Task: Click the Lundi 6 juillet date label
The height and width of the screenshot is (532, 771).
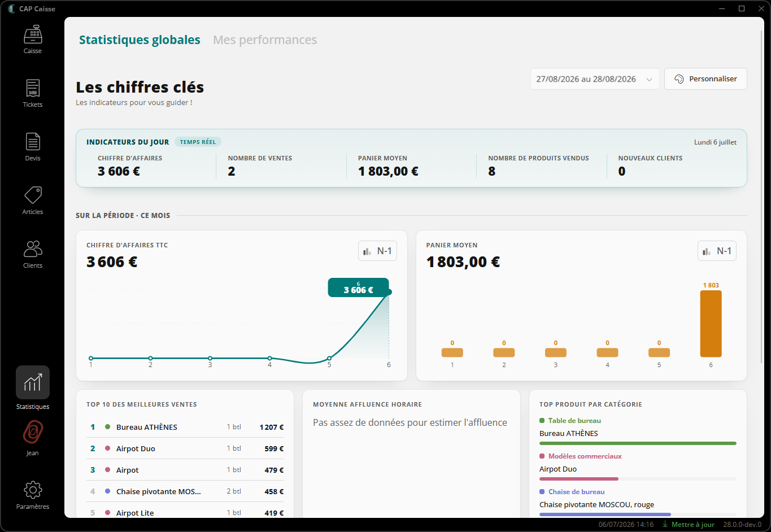Action: (715, 142)
